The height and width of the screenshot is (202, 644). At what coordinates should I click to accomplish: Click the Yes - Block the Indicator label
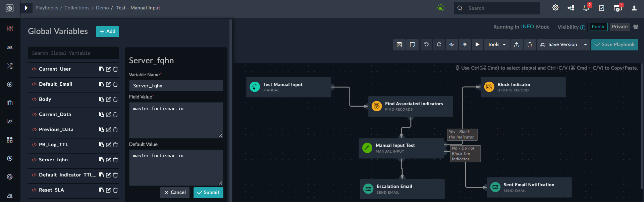pyautogui.click(x=462, y=134)
